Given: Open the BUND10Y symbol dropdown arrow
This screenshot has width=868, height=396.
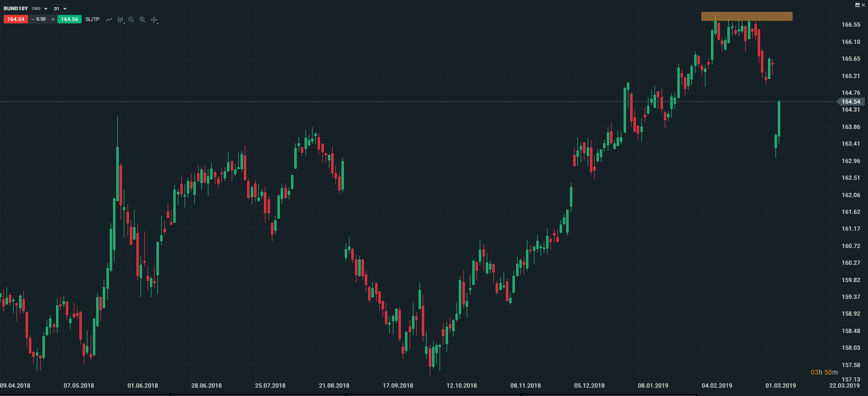Looking at the screenshot, I should tap(46, 9).
